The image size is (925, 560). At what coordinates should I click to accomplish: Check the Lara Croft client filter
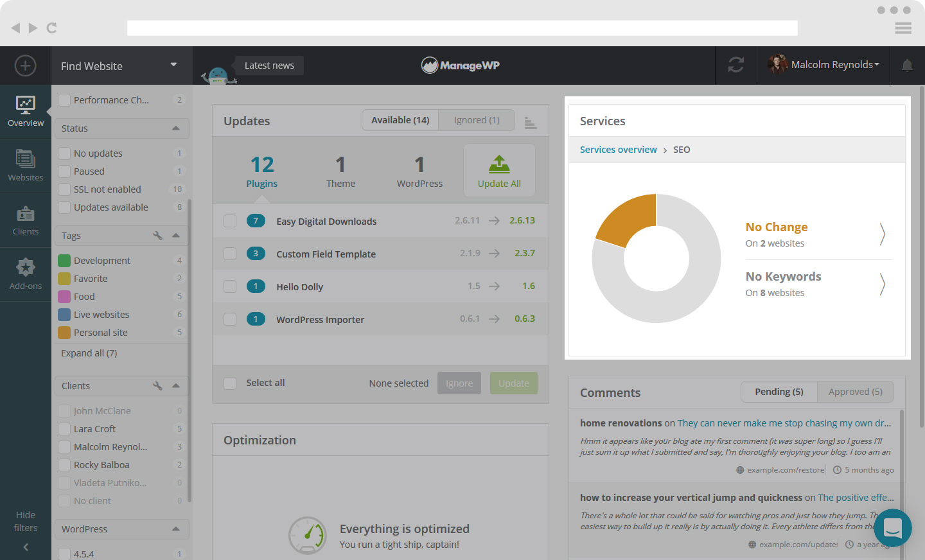point(64,429)
